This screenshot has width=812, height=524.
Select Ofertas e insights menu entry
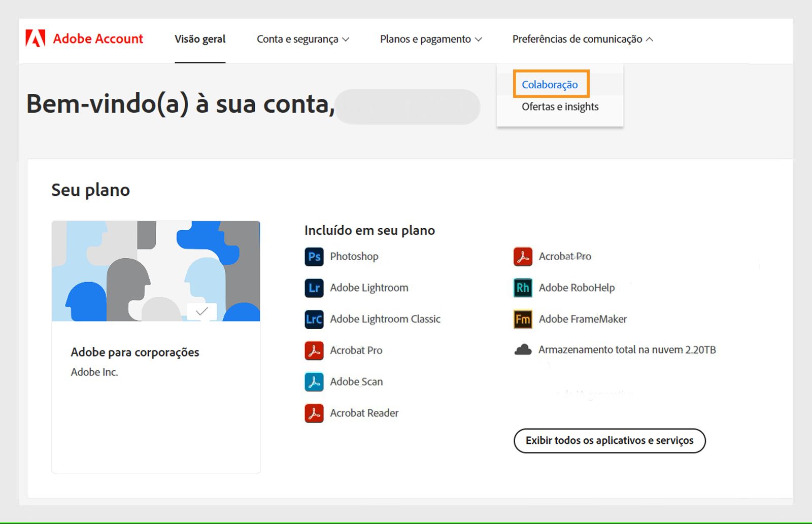point(560,107)
